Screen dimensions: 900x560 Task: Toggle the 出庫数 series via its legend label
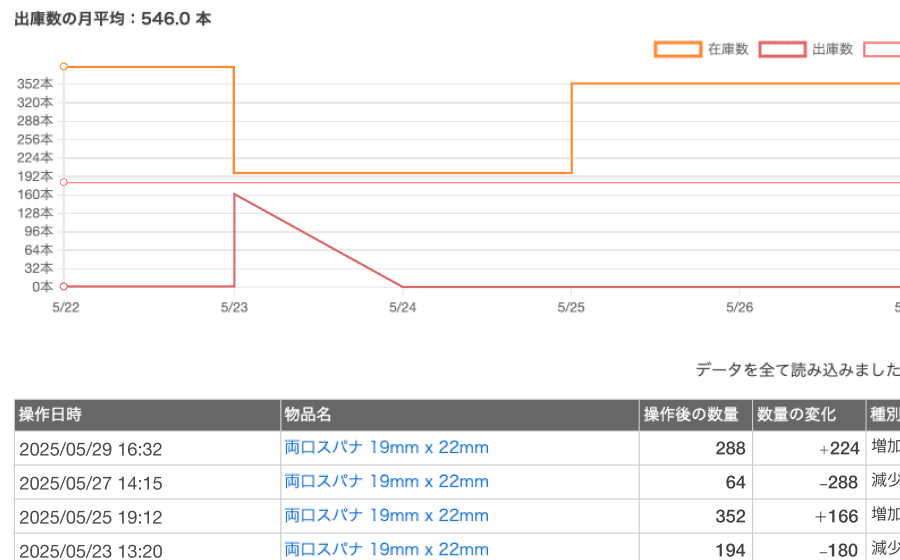(x=832, y=50)
